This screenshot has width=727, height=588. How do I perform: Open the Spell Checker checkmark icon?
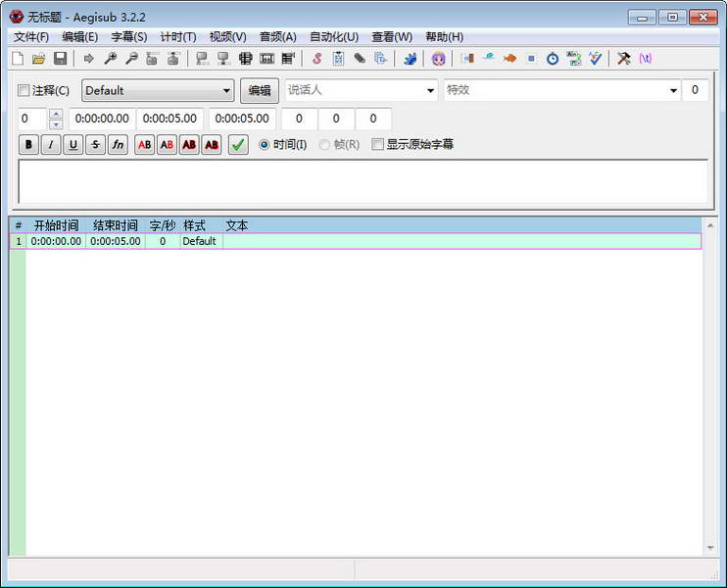(x=596, y=59)
